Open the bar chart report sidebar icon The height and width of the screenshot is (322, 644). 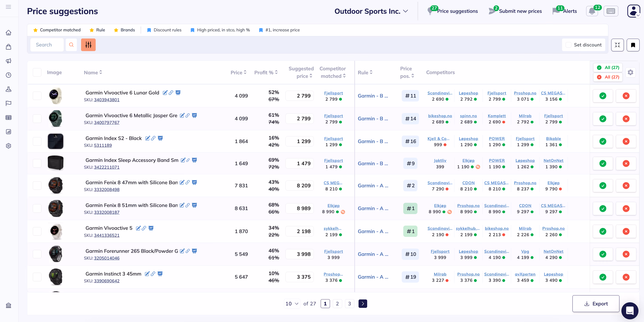[x=8, y=132]
